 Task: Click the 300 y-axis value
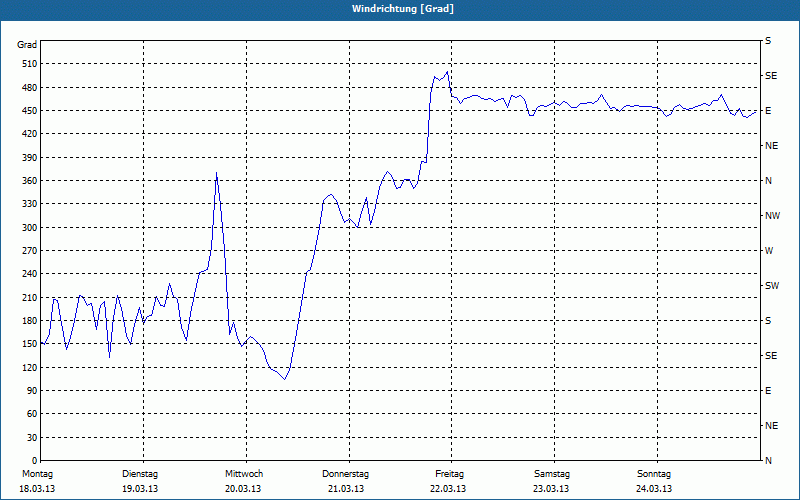click(x=30, y=228)
